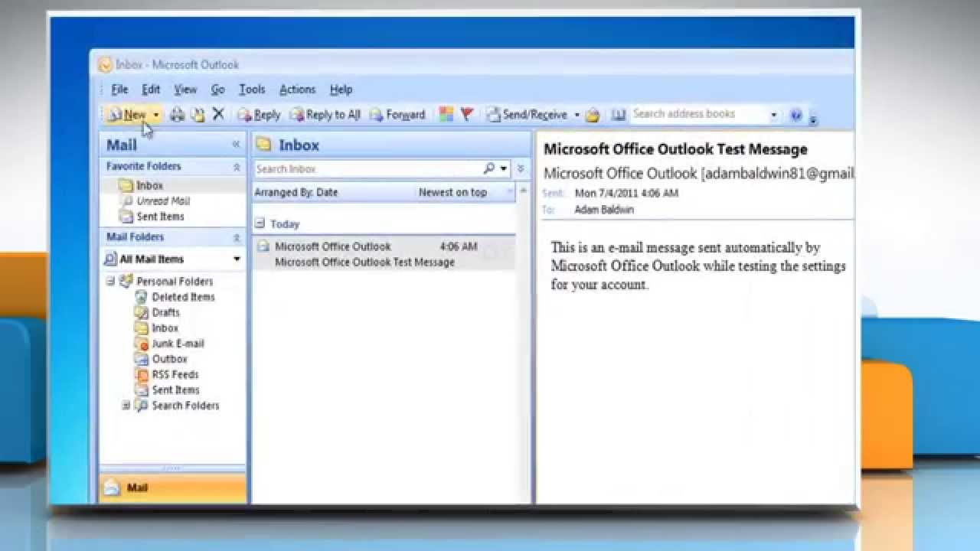Click the Categorize colored squares icon

tap(446, 114)
